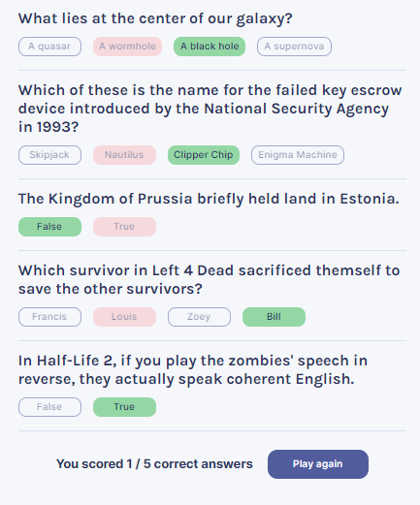This screenshot has height=505, width=420.
Task: Click the score result text
Action: [x=154, y=464]
